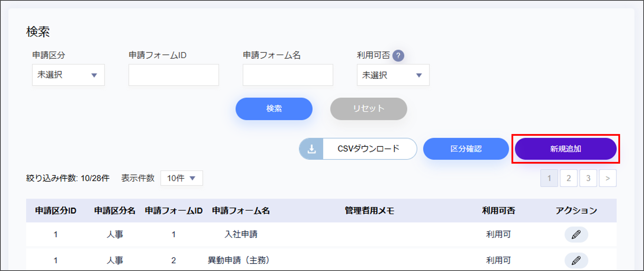Click the 区分確認 button
644x271 pixels.
(x=466, y=149)
